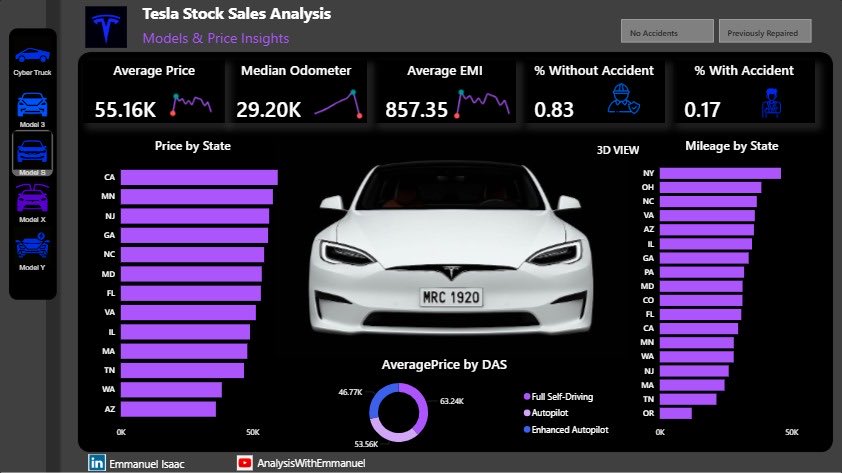842x473 pixels.
Task: Open the LinkedIn icon for Emmanuel Isaac
Action: (x=97, y=463)
